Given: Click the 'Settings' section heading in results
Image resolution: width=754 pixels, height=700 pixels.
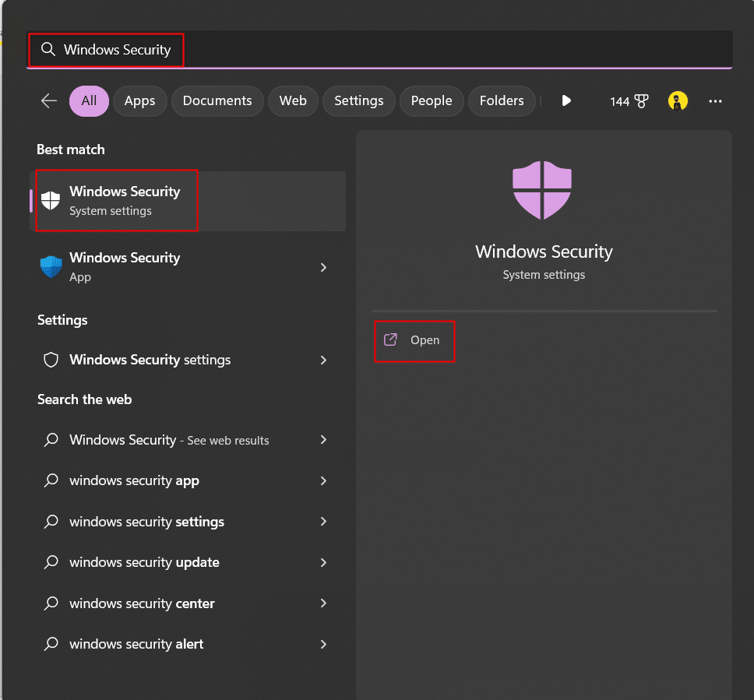Looking at the screenshot, I should 62,320.
